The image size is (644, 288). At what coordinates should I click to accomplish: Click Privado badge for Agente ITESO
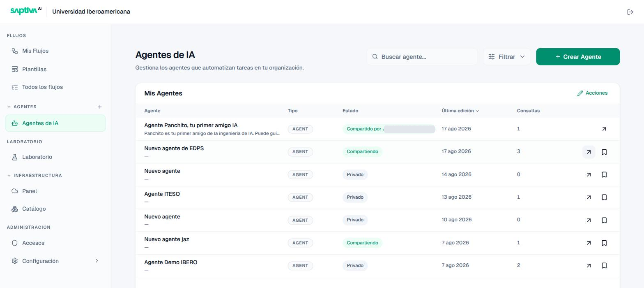click(x=355, y=197)
